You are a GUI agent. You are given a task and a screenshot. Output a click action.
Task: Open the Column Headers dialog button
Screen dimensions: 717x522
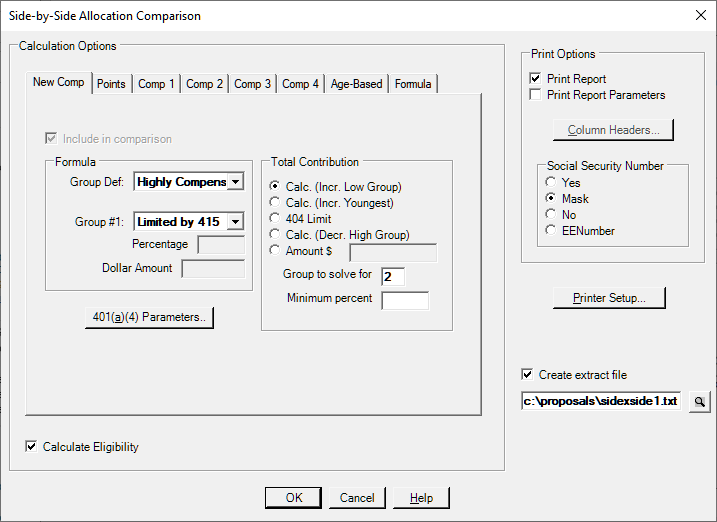613,130
